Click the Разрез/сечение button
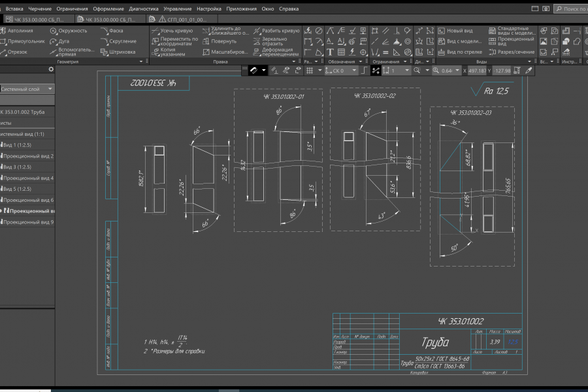Screen dimensions: 588x392 click(512, 52)
